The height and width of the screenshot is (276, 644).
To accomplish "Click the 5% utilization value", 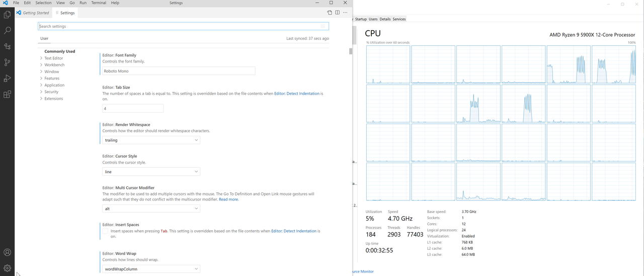I will click(370, 219).
